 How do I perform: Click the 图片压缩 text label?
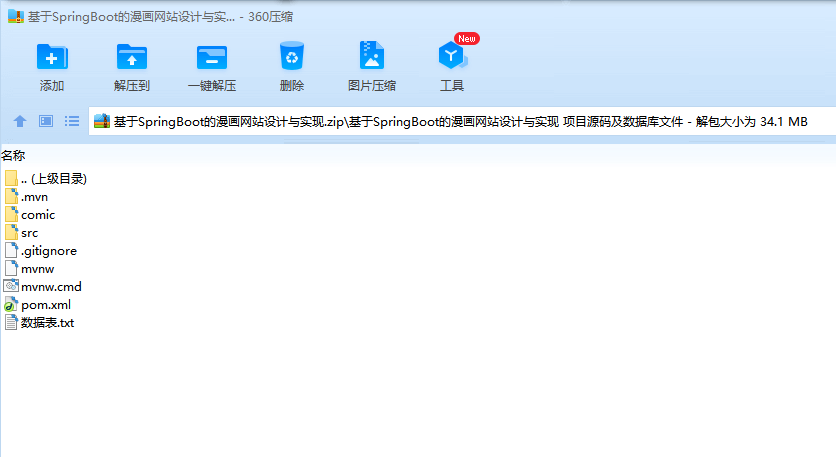[x=372, y=85]
